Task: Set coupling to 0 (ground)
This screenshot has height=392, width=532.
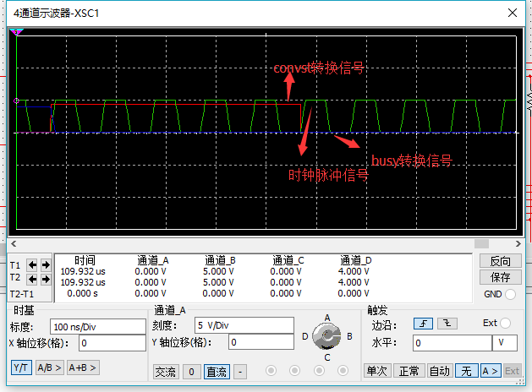Action: tap(191, 372)
